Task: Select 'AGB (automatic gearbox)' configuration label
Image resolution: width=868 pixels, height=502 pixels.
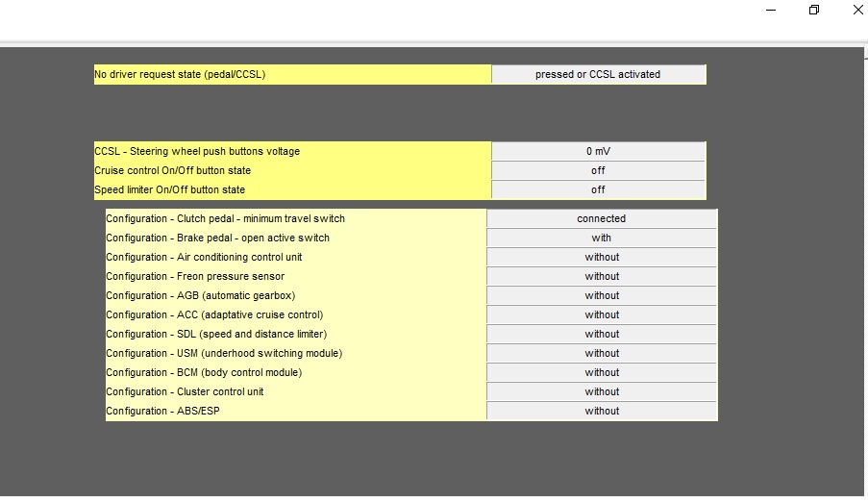Action: click(x=200, y=296)
